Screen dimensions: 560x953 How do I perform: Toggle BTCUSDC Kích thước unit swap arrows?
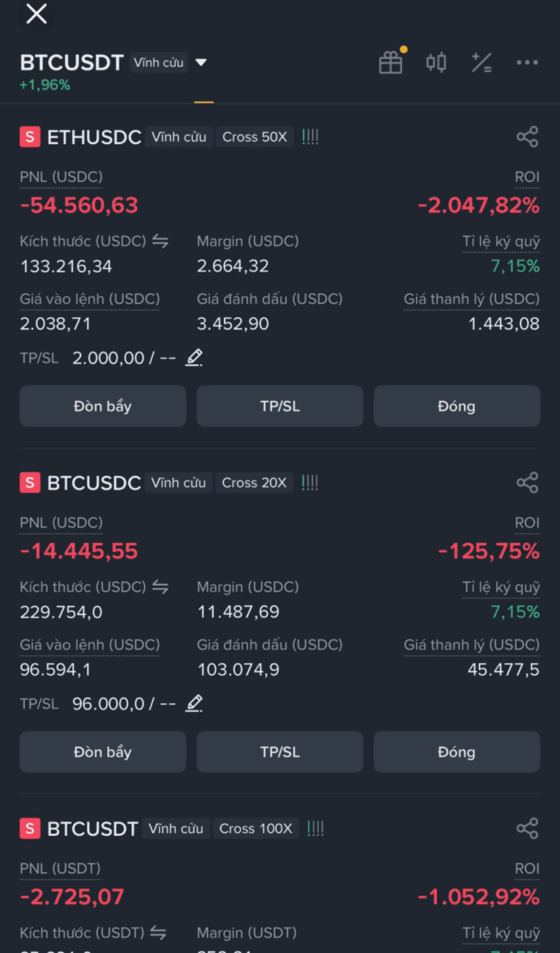[160, 587]
